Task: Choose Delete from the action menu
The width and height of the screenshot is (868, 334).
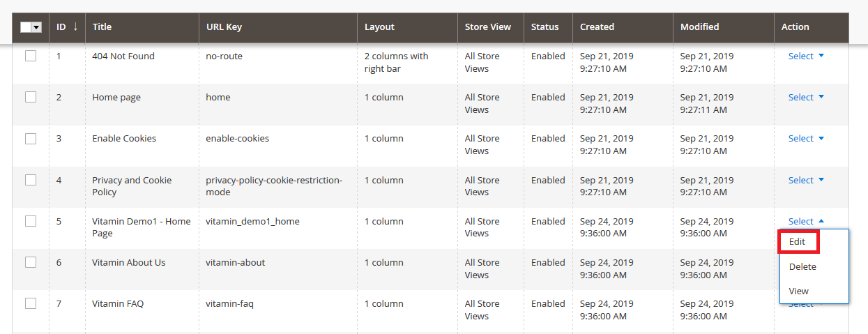Action: (x=802, y=267)
